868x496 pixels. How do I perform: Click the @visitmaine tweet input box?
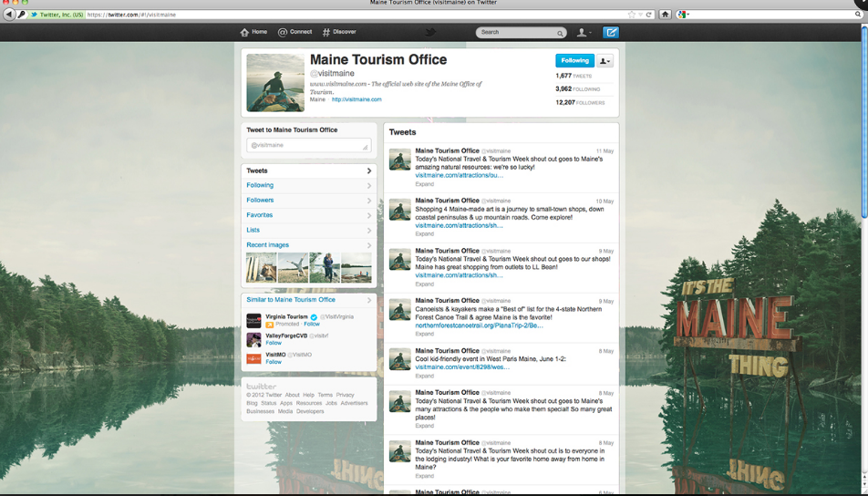[309, 145]
